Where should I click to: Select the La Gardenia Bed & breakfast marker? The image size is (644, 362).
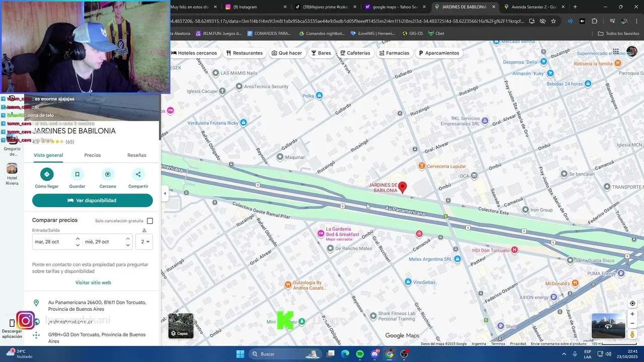[x=320, y=234]
